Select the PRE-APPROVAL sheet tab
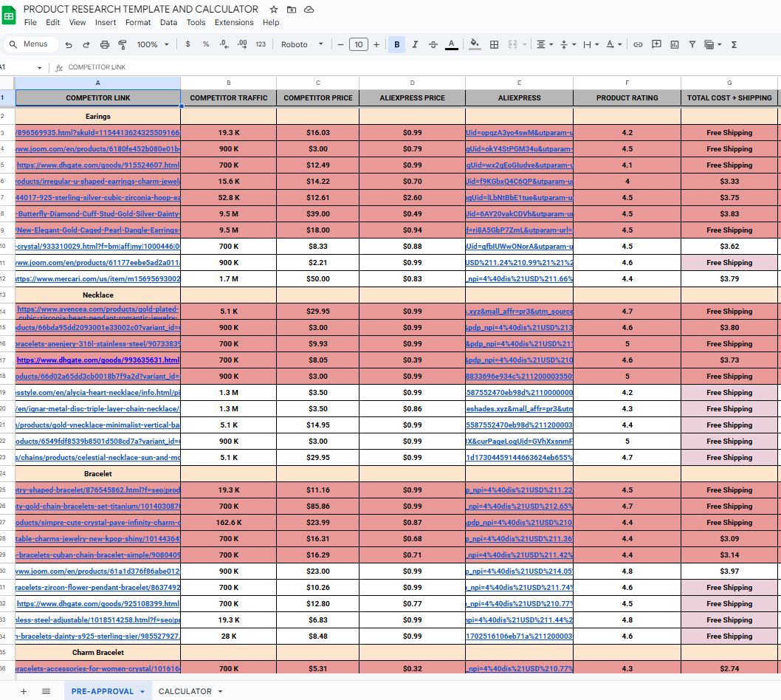The height and width of the screenshot is (700, 781). pos(102,691)
